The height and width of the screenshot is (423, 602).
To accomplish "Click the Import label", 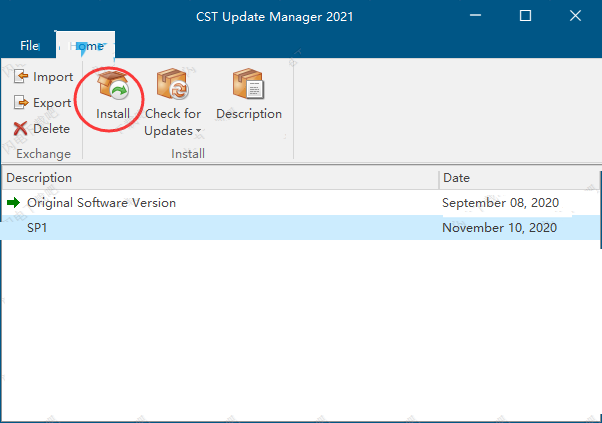I will pos(53,77).
